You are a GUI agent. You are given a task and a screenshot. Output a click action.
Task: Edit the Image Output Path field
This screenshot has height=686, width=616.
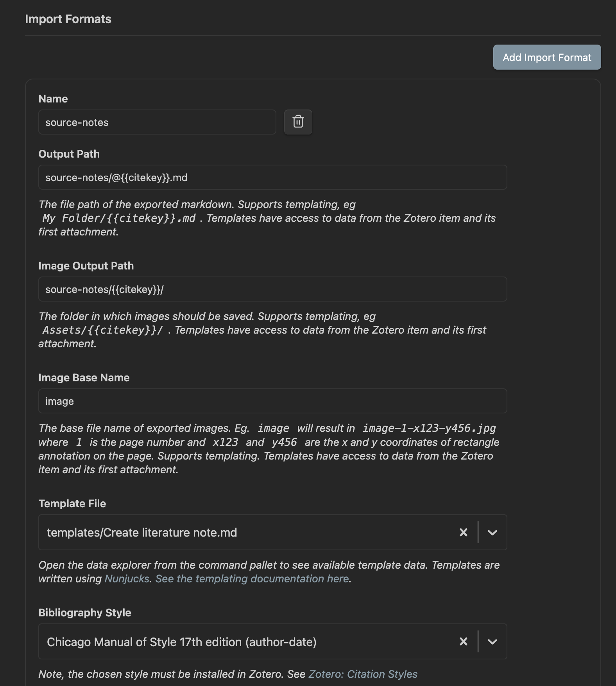coord(272,289)
